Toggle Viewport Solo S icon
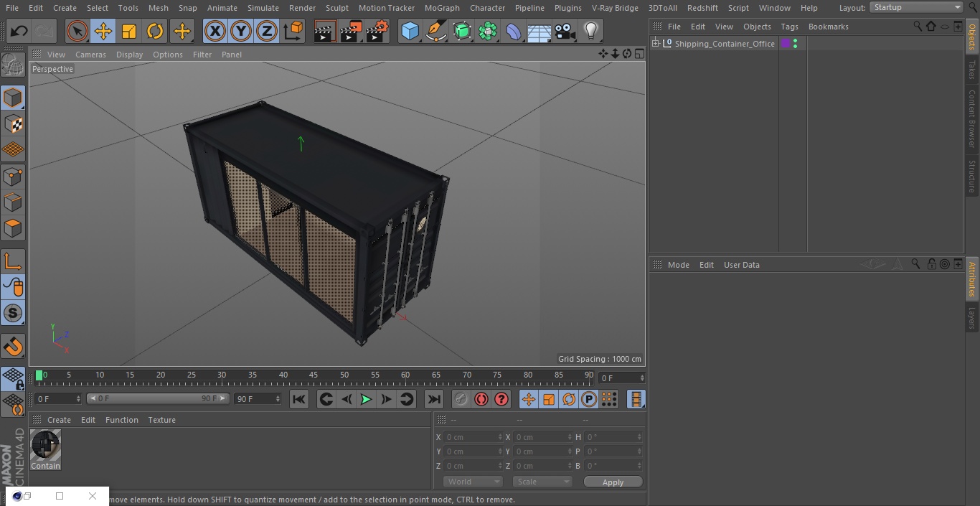 [x=13, y=314]
